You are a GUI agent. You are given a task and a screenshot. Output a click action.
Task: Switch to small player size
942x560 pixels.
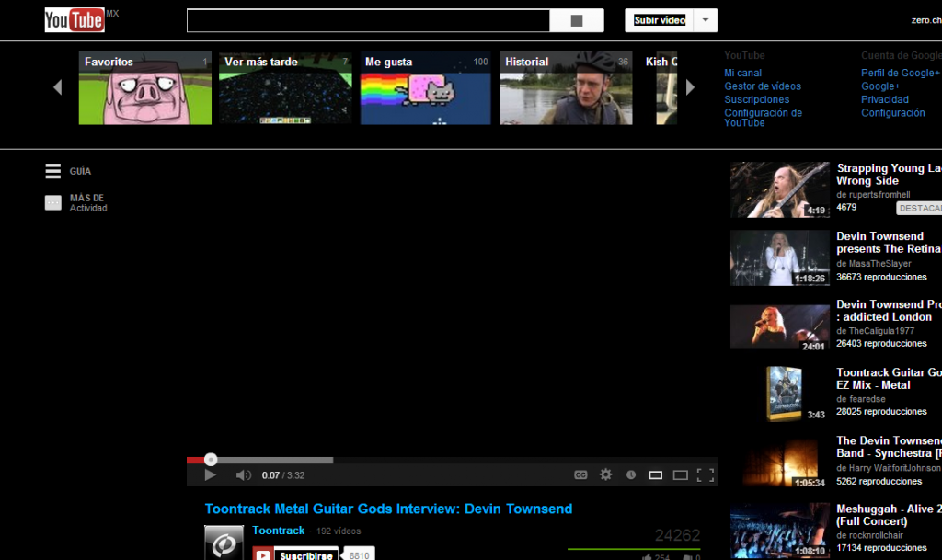pos(655,475)
